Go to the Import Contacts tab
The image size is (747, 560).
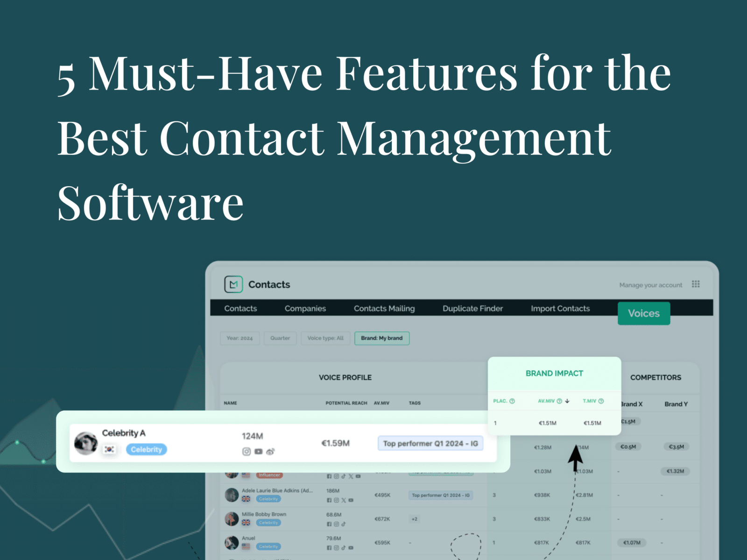point(560,308)
